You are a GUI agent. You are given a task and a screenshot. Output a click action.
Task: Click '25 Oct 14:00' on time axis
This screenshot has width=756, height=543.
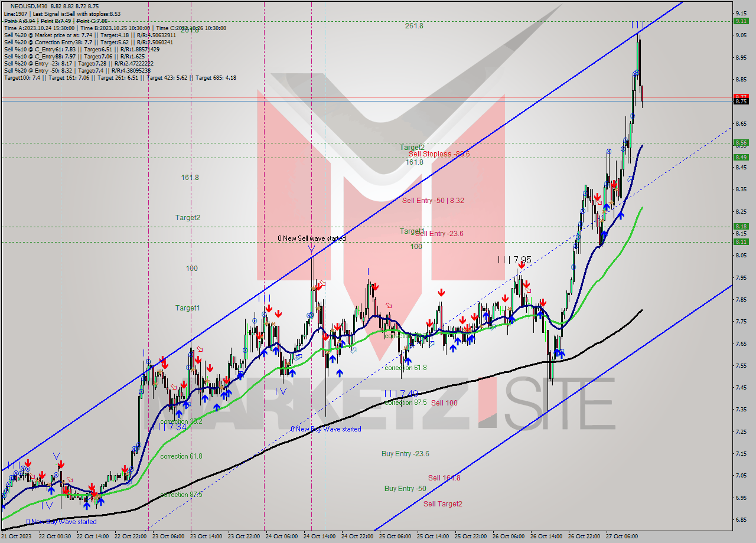point(434,537)
